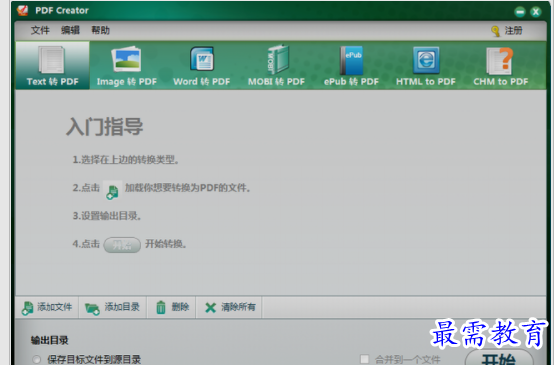Image resolution: width=554 pixels, height=365 pixels.
Task: Click the 加载你想要转换为PDF的文件 text
Action: coord(188,188)
